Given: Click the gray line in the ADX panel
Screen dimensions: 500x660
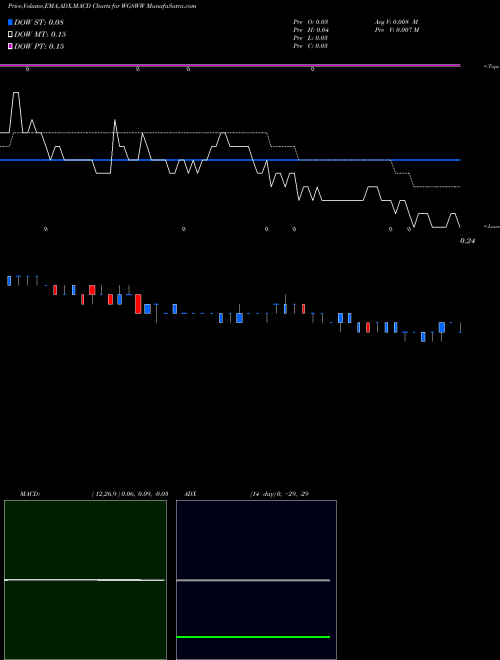Looking at the screenshot, I should (253, 580).
